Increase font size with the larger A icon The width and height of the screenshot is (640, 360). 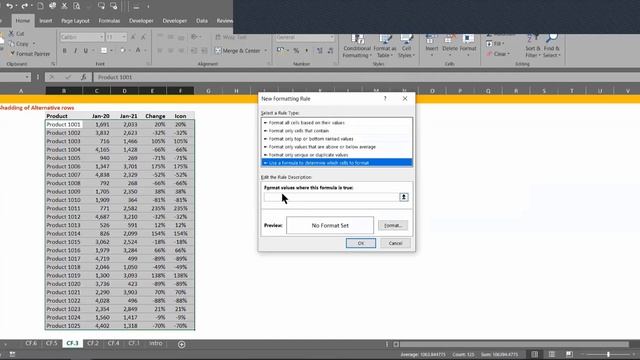(x=133, y=37)
